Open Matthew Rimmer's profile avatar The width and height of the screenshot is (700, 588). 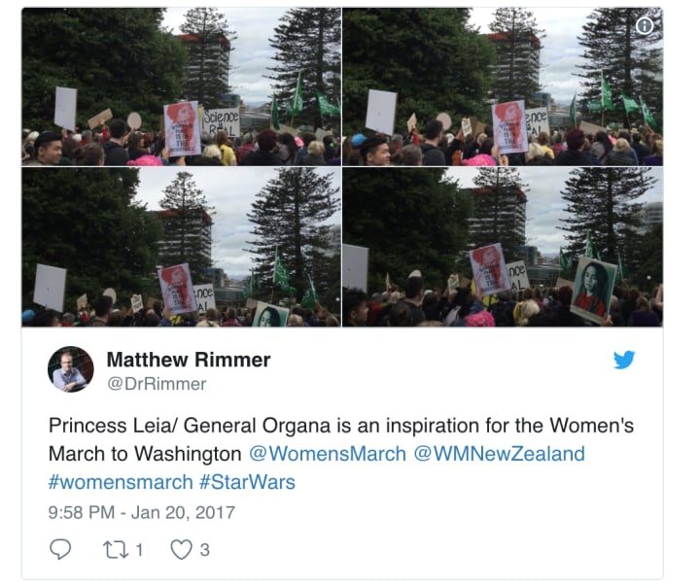pyautogui.click(x=71, y=369)
